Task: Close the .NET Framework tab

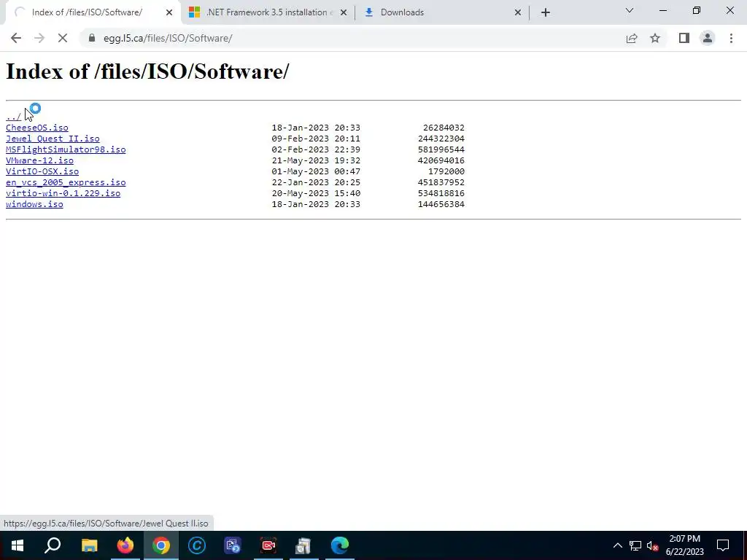Action: (344, 12)
